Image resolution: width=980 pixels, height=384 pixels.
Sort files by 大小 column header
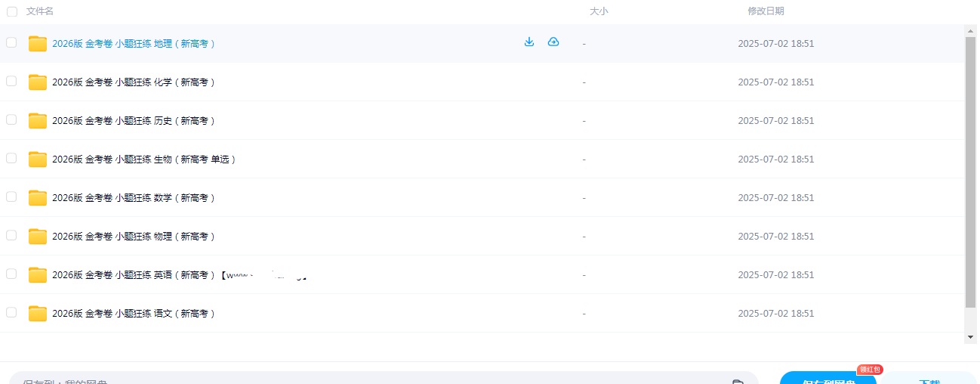click(598, 11)
